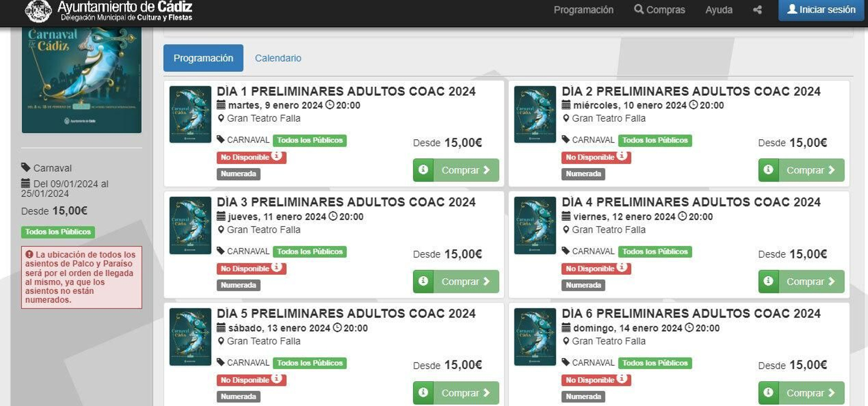
Task: Click red Palco y Paraíso seating notice
Action: pyautogui.click(x=81, y=278)
